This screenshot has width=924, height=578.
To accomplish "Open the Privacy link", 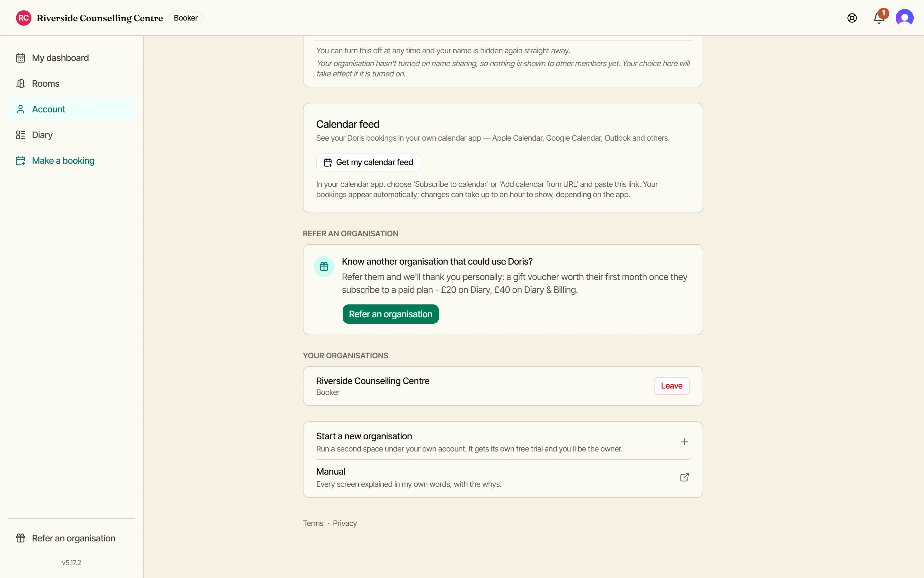I will click(x=345, y=523).
